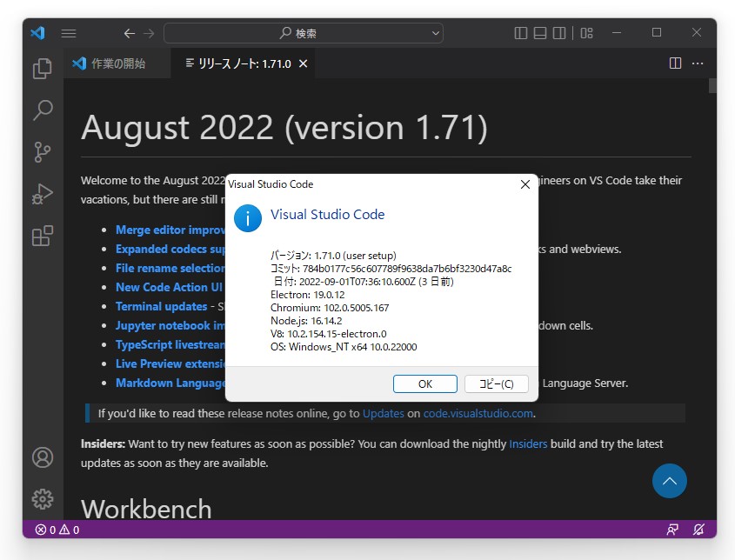Toggle the bottom panel visibility

(x=540, y=32)
